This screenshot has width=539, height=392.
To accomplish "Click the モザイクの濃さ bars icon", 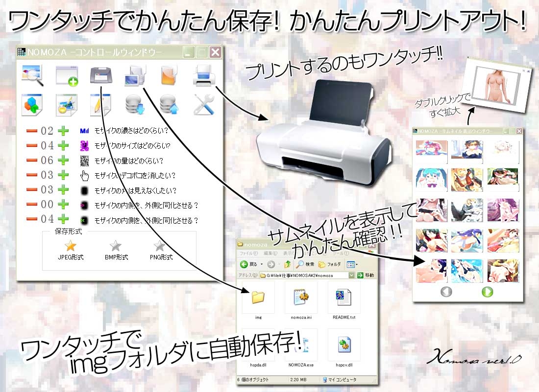I will 84,131.
